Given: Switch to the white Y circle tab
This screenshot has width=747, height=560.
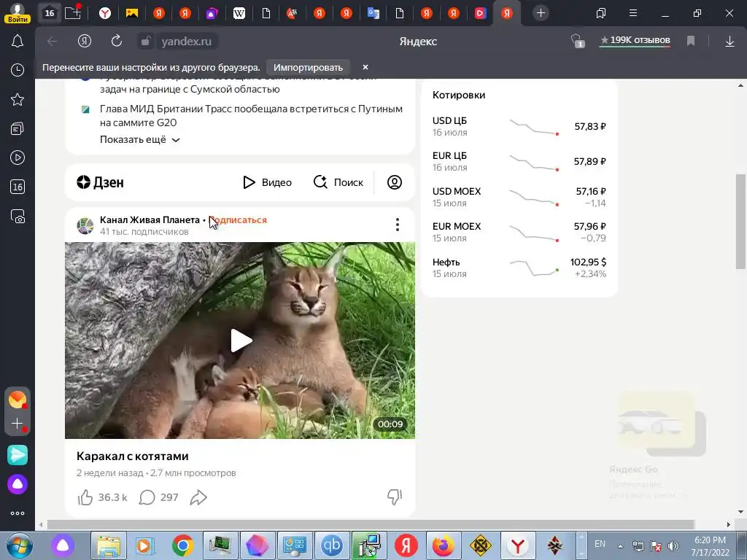Looking at the screenshot, I should tap(105, 13).
